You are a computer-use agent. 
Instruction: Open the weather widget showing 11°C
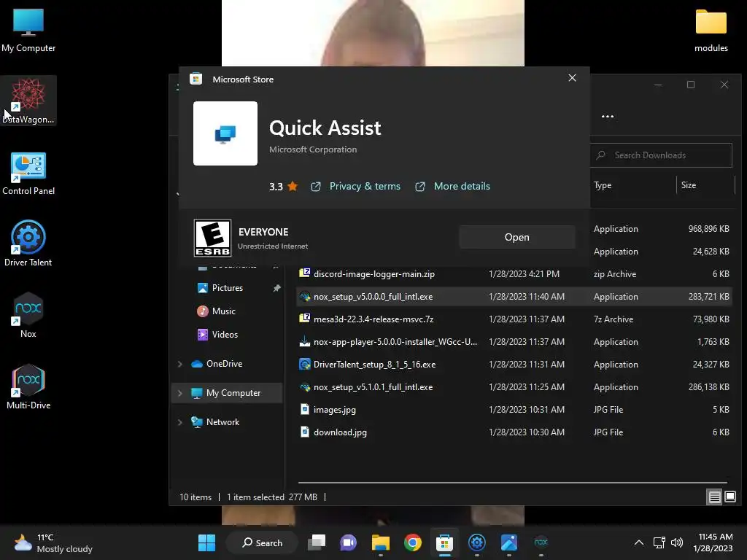[x=53, y=542]
